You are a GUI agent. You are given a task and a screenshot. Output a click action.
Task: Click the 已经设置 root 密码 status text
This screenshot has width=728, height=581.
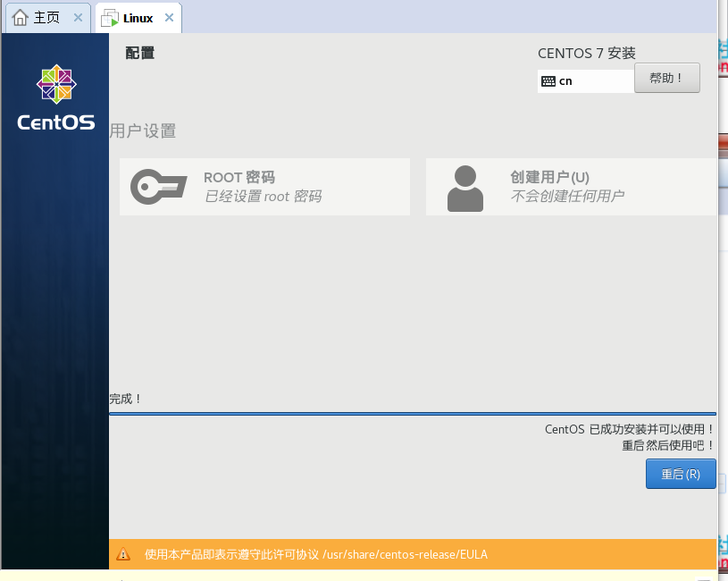coord(264,197)
